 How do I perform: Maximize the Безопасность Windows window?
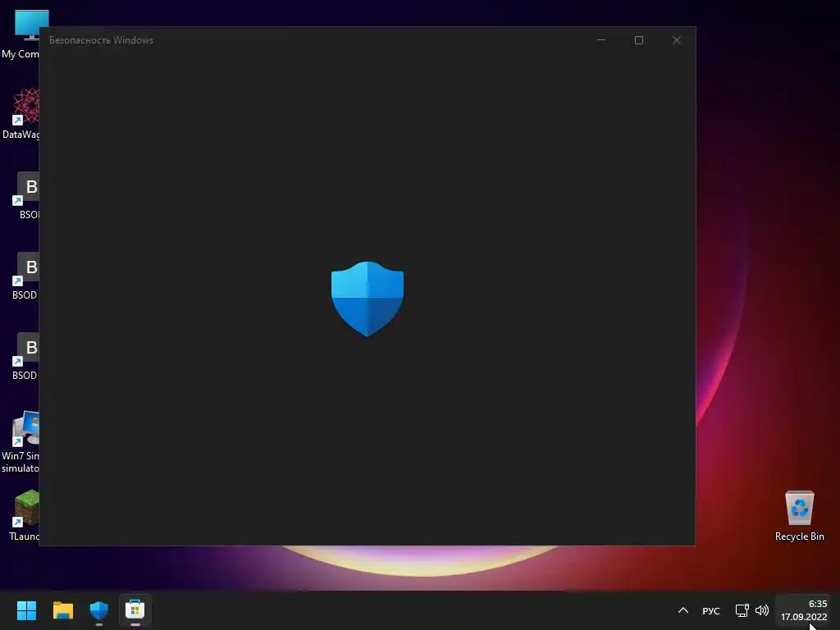pyautogui.click(x=638, y=40)
